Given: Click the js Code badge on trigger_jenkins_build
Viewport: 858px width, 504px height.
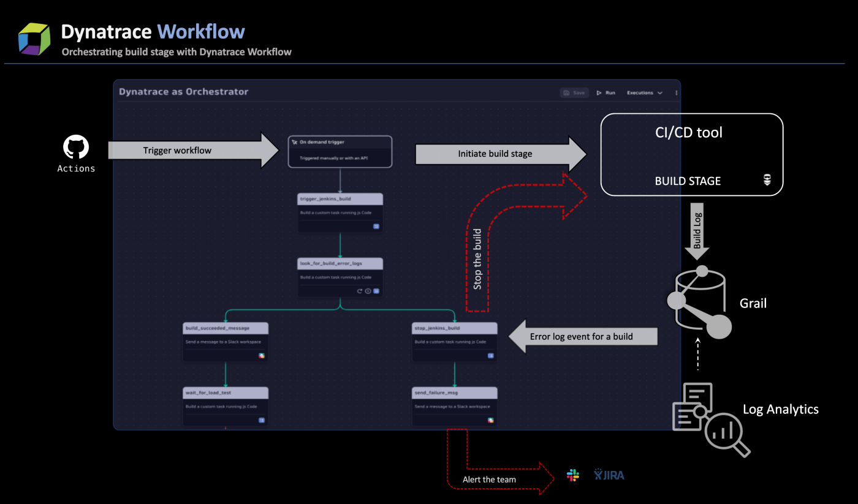Looking at the screenshot, I should pyautogui.click(x=377, y=226).
